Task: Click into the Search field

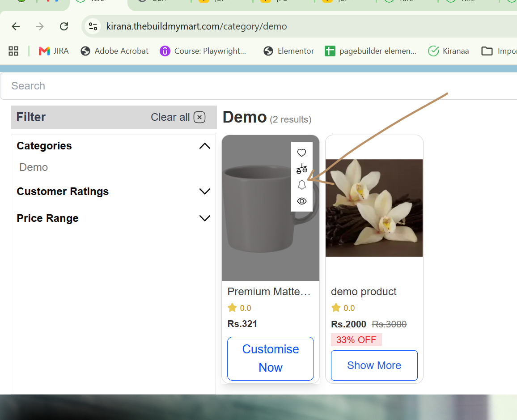Action: [258, 86]
